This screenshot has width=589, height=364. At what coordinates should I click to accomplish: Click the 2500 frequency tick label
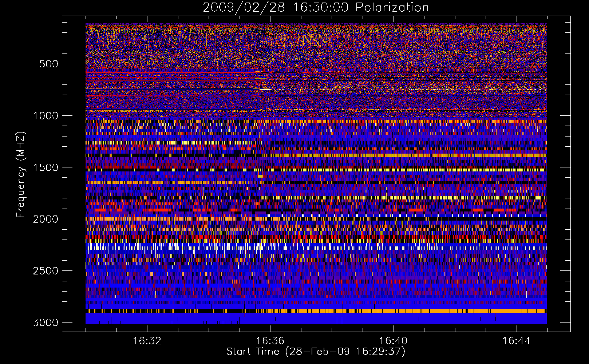coord(46,271)
